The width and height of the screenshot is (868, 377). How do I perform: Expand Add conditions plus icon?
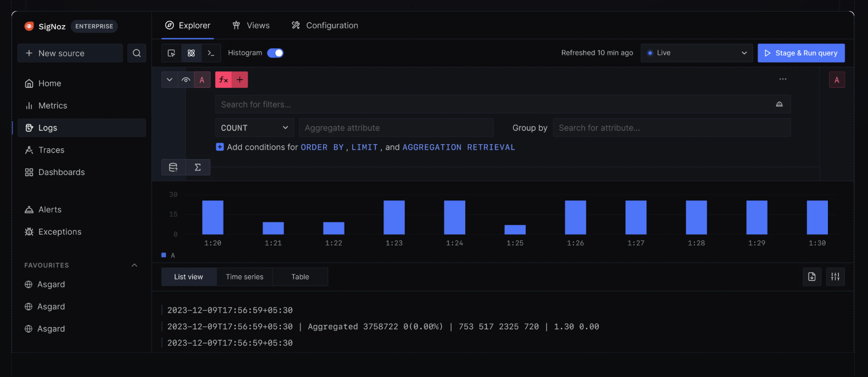click(220, 147)
